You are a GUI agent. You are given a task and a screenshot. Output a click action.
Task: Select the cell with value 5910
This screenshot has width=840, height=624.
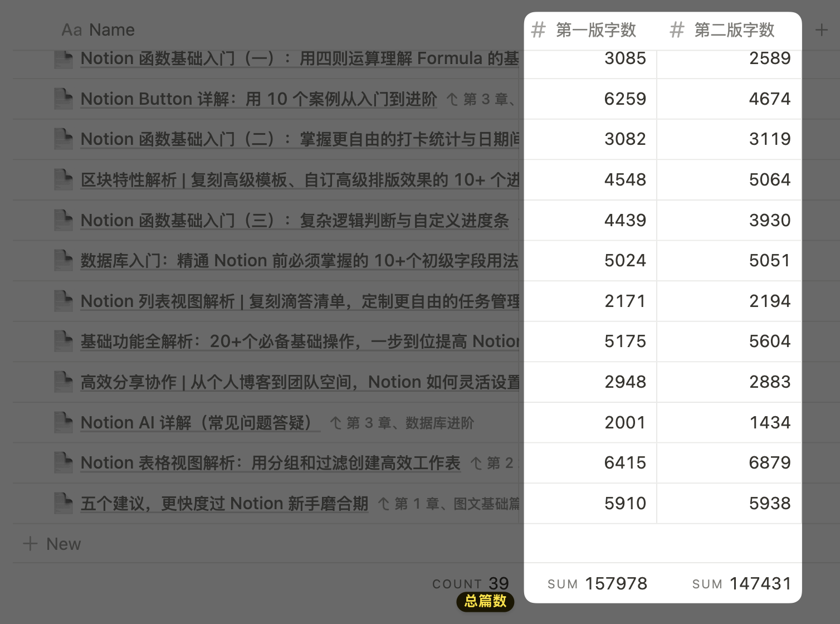tap(590, 504)
